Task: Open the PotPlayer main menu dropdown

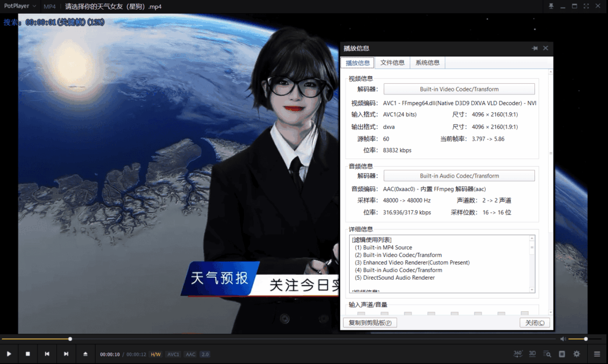Action: pos(21,7)
